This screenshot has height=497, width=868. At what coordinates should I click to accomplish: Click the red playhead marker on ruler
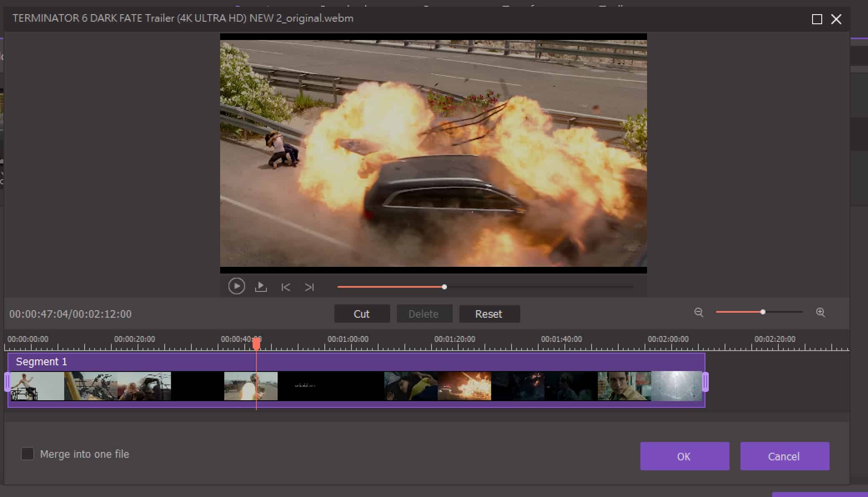point(256,344)
